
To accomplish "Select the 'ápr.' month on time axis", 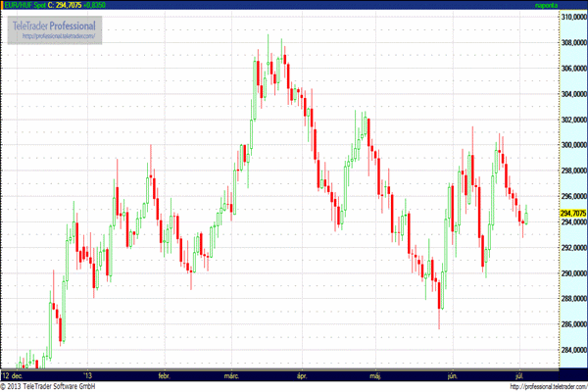I will click(302, 374).
